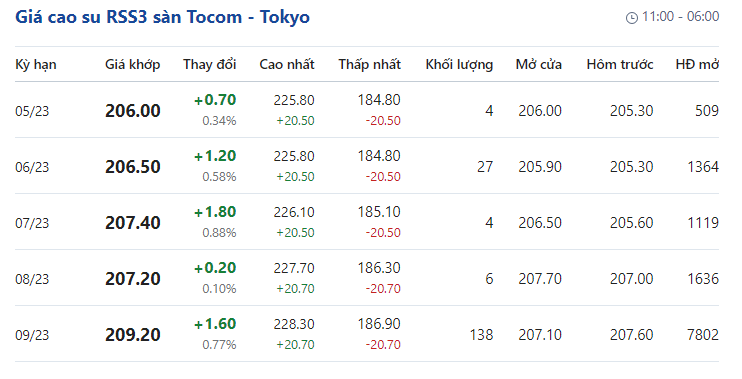Click the 209.20 price for 09/23
The width and height of the screenshot is (742, 379).
click(x=132, y=335)
